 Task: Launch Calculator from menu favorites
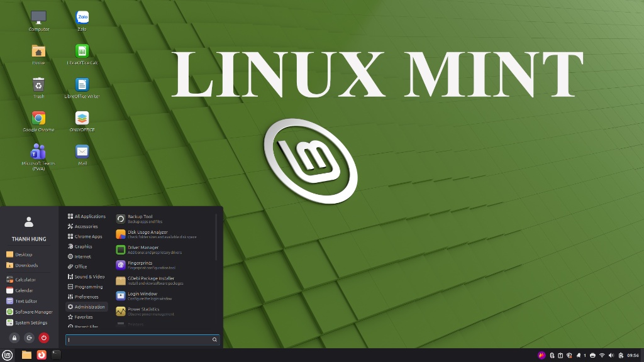point(29,280)
